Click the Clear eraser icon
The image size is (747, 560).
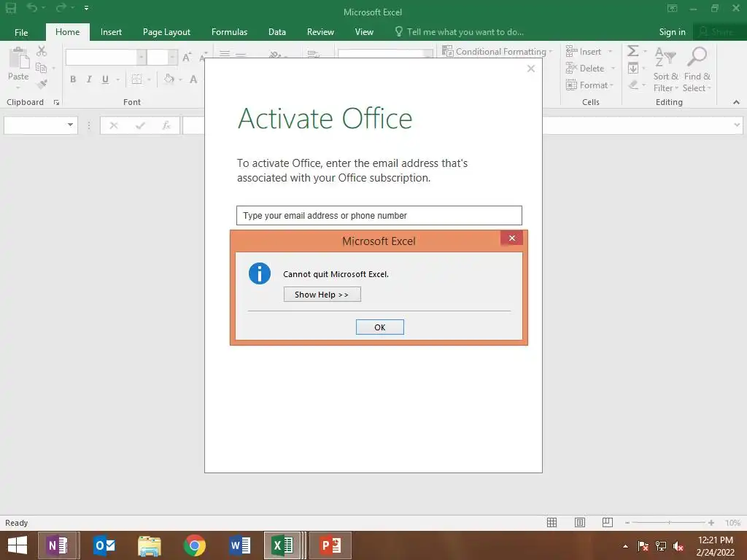click(633, 85)
